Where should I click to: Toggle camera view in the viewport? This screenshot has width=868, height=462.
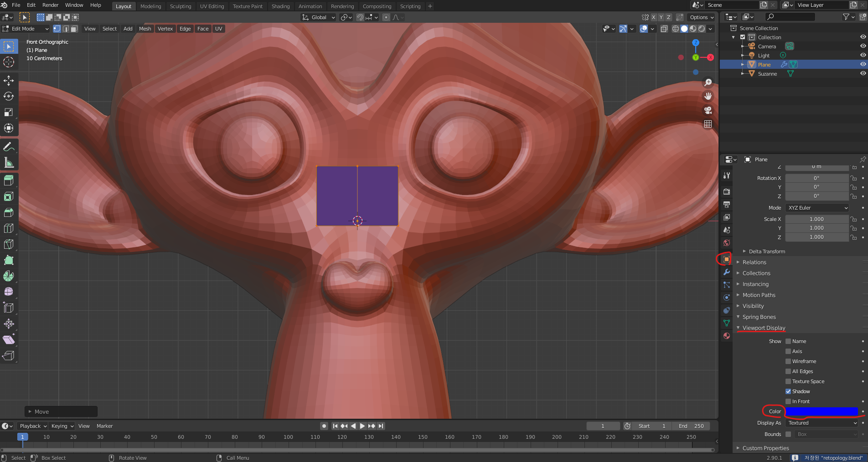click(708, 110)
